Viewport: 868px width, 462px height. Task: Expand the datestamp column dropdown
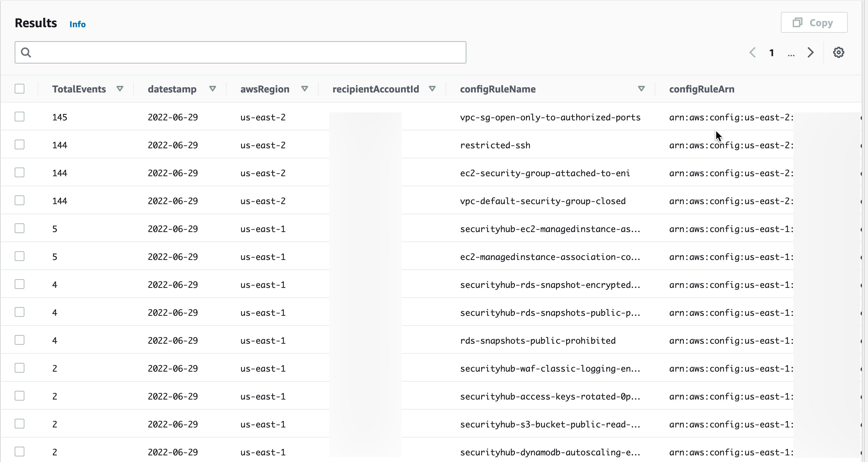(212, 89)
